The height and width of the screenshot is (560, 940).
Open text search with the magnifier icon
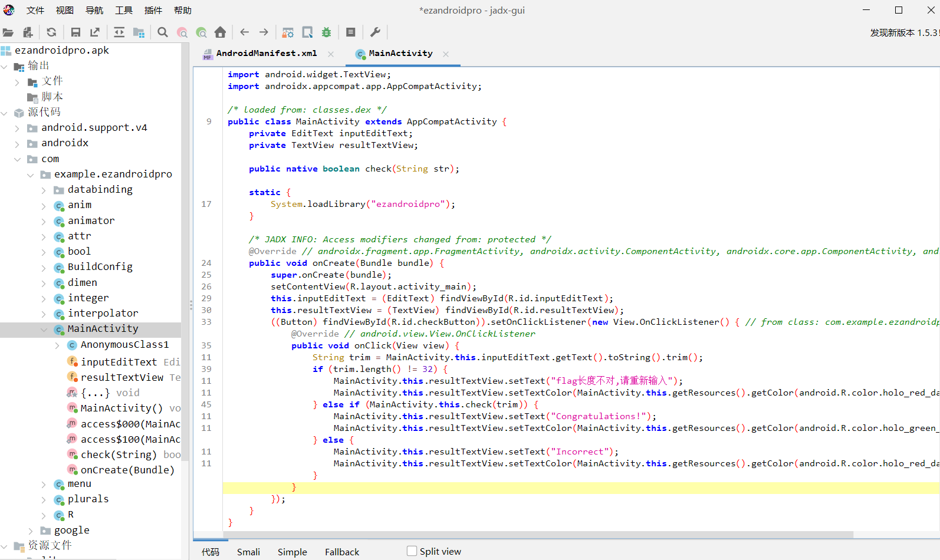163,32
